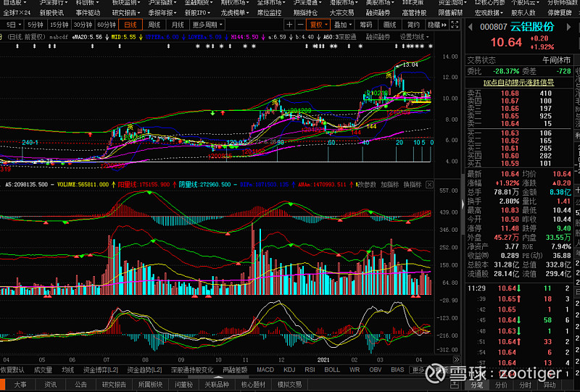
Task: Open 事件驱动 menu item
Action: pyautogui.click(x=88, y=12)
